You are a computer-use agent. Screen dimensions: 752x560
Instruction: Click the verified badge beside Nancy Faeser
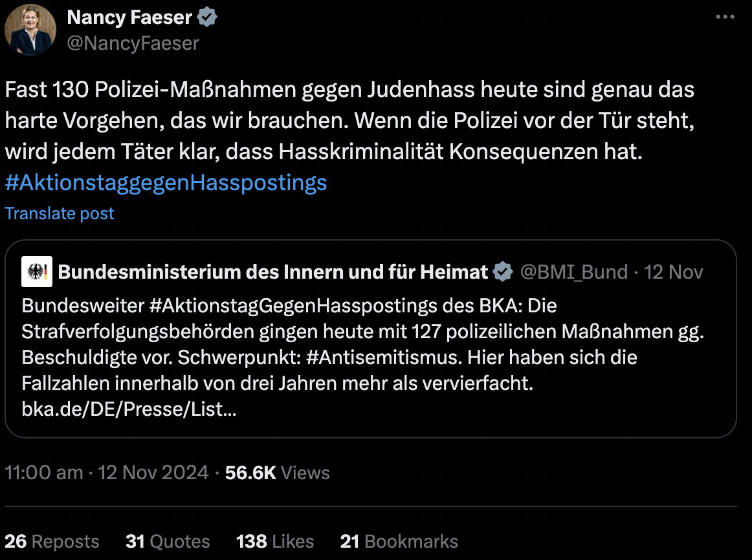click(x=206, y=17)
